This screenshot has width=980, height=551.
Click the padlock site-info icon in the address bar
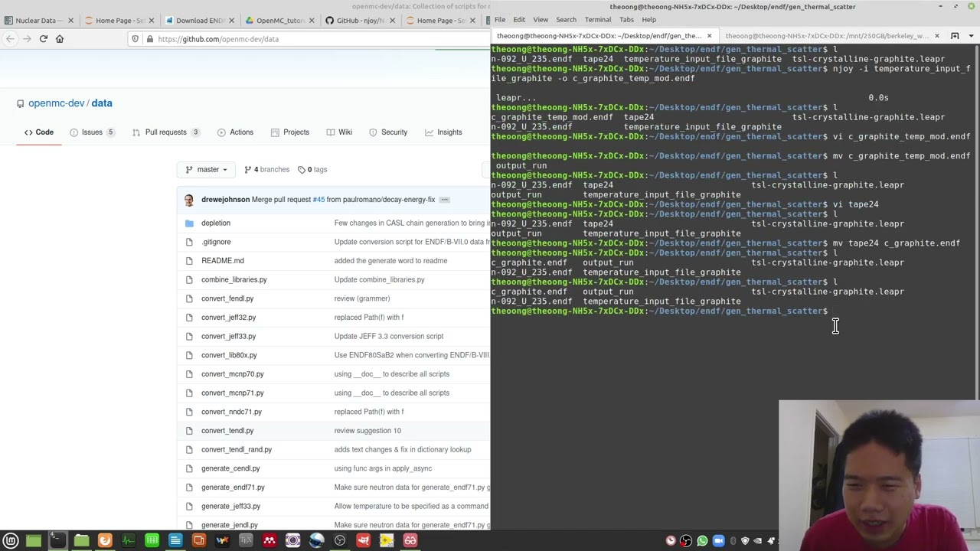pyautogui.click(x=149, y=39)
